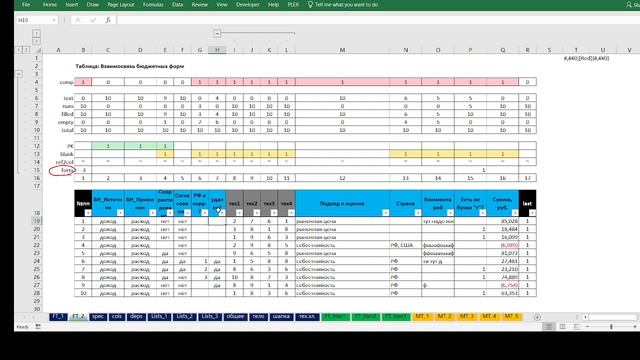Click column outline level 1 button
This screenshot has width=640, height=360.
36,33
